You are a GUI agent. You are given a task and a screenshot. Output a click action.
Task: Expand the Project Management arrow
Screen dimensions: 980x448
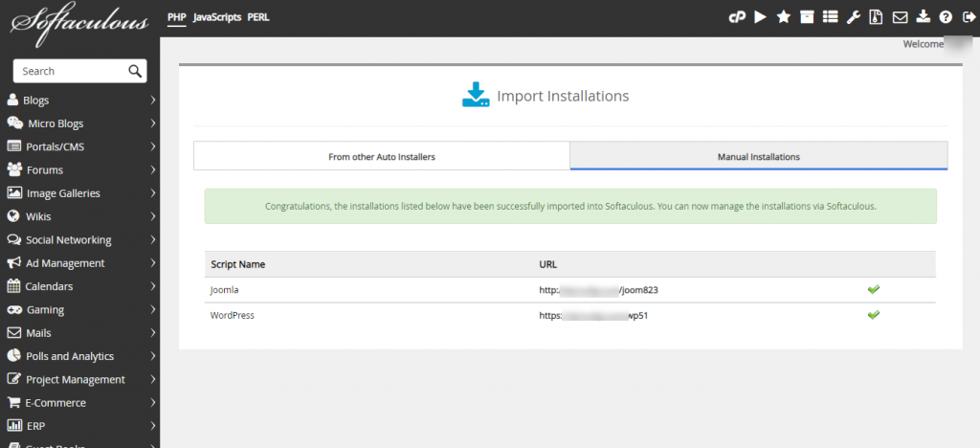click(153, 379)
